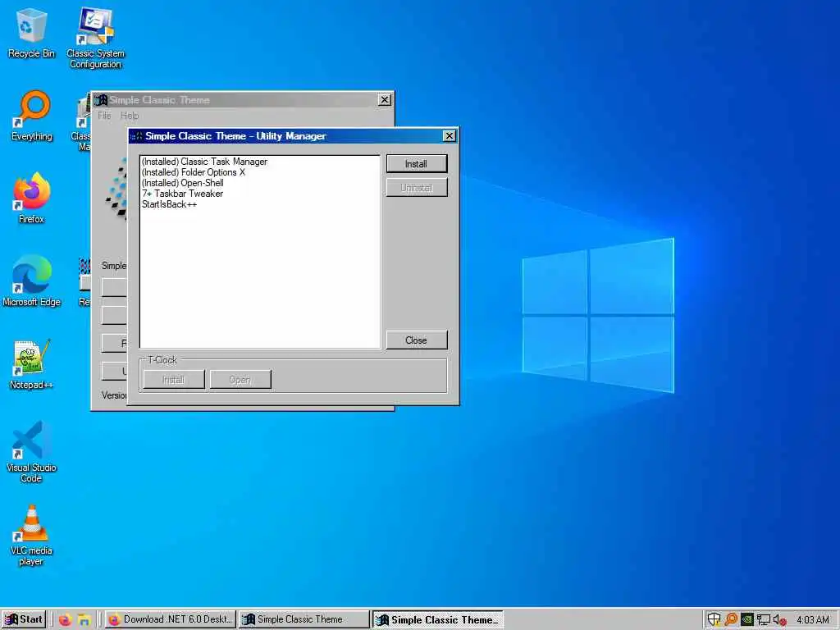Open the NVIDIA tray icon

(x=747, y=620)
